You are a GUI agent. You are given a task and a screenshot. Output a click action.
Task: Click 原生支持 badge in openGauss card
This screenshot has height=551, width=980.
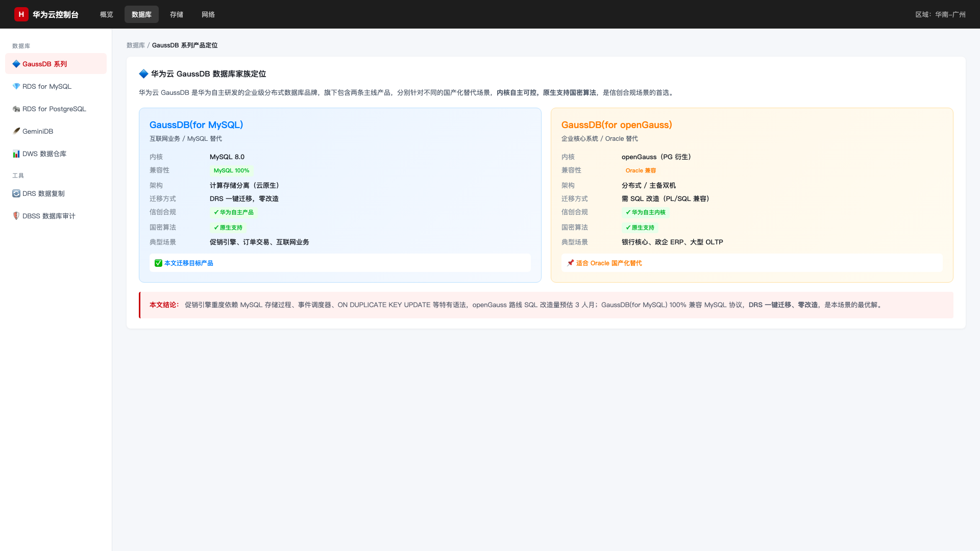(x=640, y=228)
